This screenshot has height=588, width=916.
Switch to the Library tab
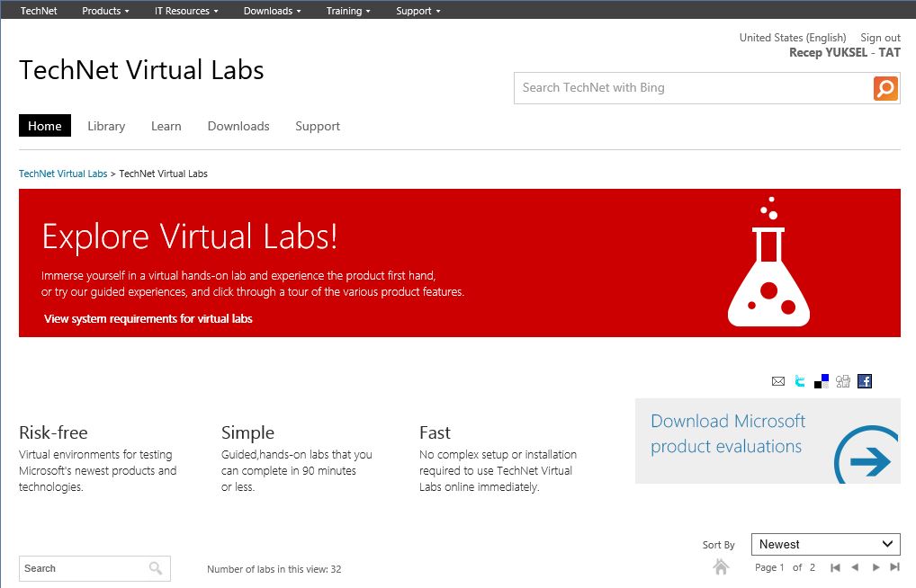[106, 126]
